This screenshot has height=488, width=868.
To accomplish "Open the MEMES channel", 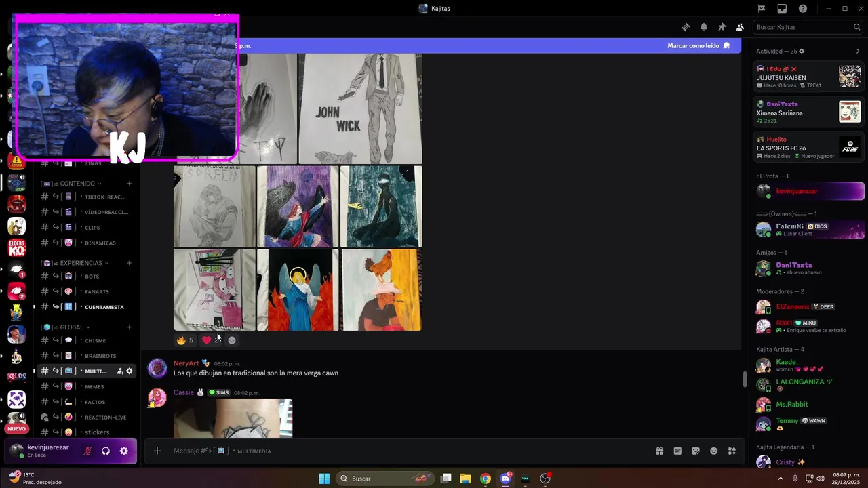I will pos(86,386).
